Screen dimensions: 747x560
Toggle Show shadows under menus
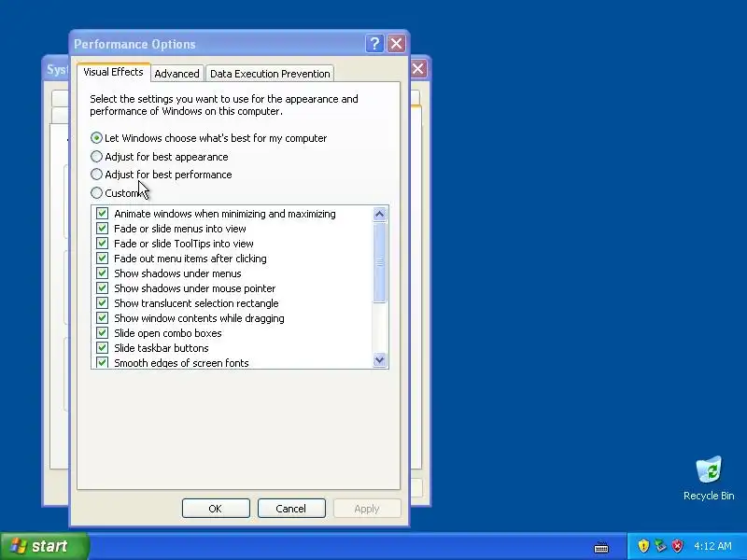(x=102, y=273)
